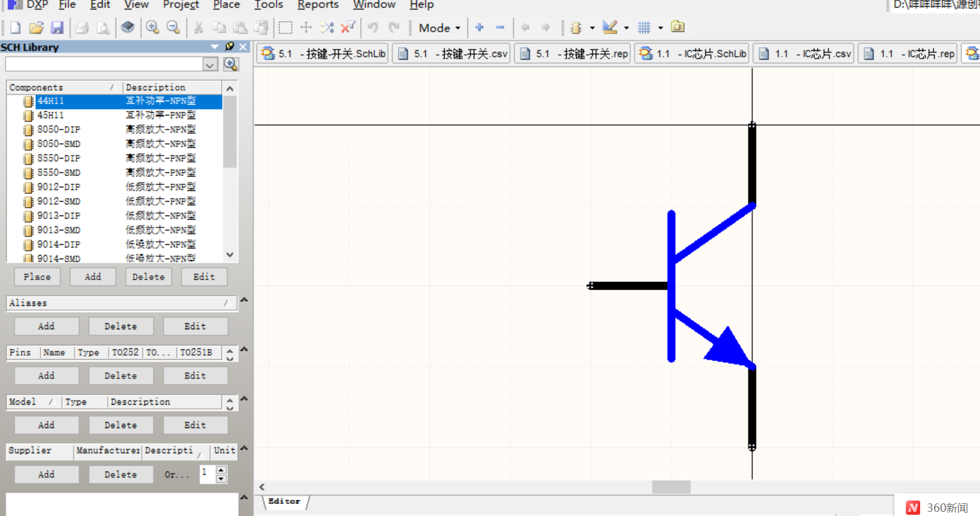Viewport: 980px width, 516px height.
Task: Open the Reports menu
Action: point(318,5)
